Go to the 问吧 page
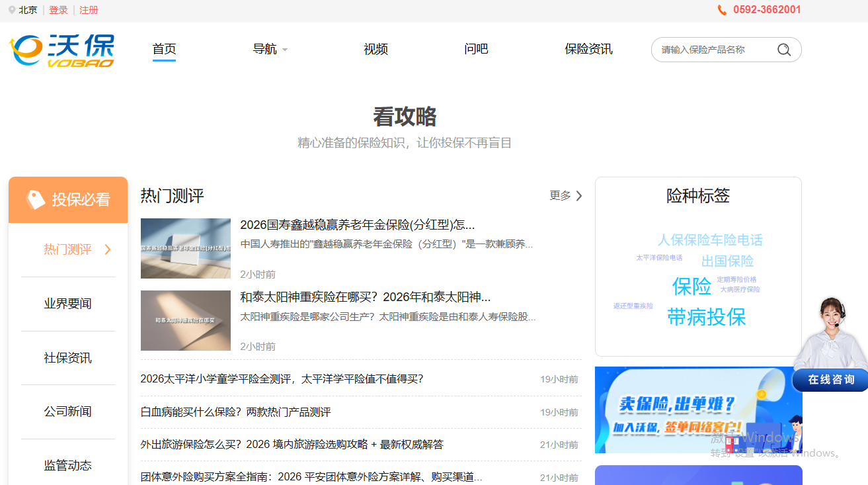This screenshot has height=485, width=868. coord(476,49)
